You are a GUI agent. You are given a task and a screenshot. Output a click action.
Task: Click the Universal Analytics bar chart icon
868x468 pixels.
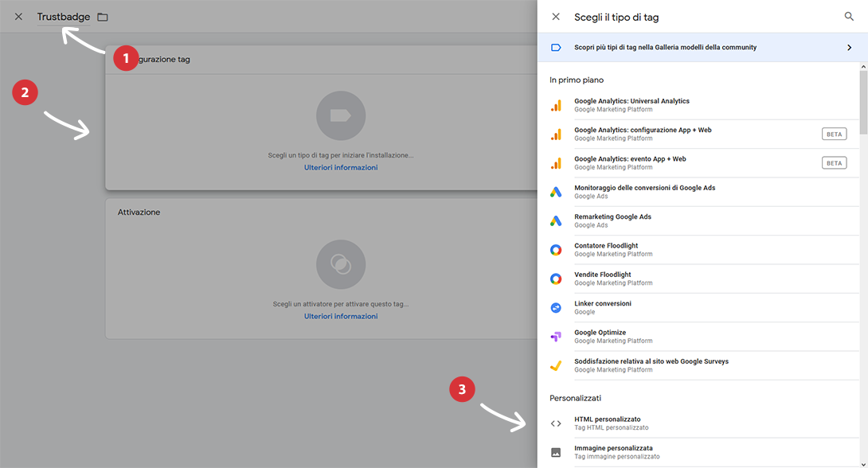[x=556, y=105]
